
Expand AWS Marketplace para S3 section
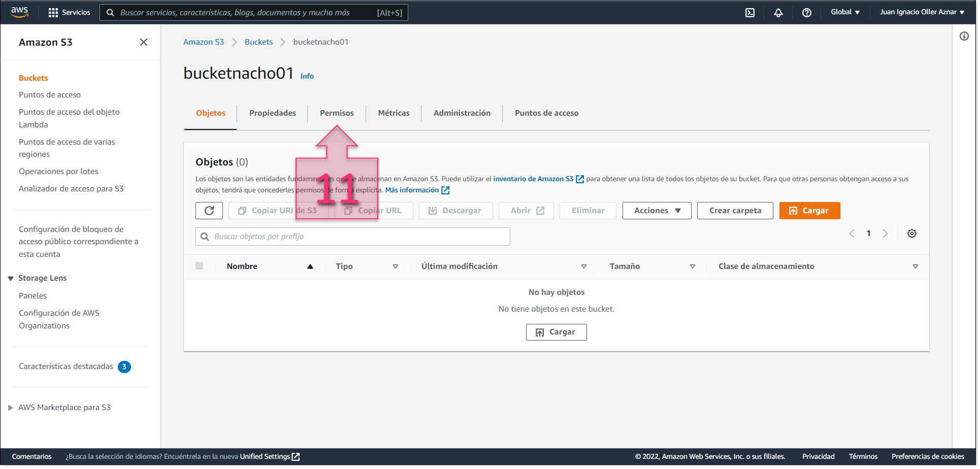11,408
